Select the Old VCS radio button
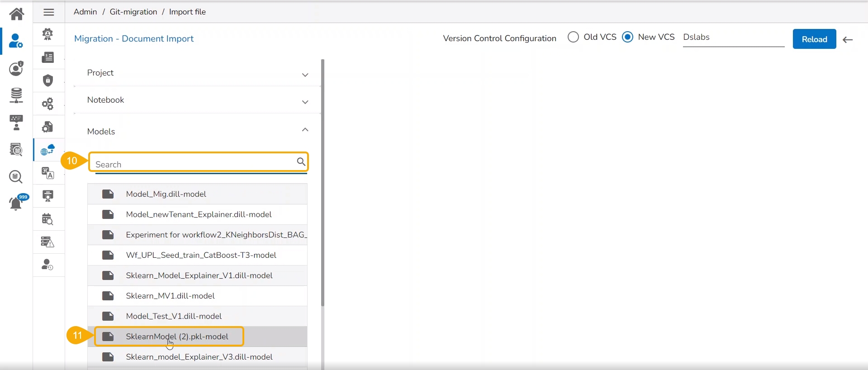The image size is (868, 370). [x=573, y=37]
